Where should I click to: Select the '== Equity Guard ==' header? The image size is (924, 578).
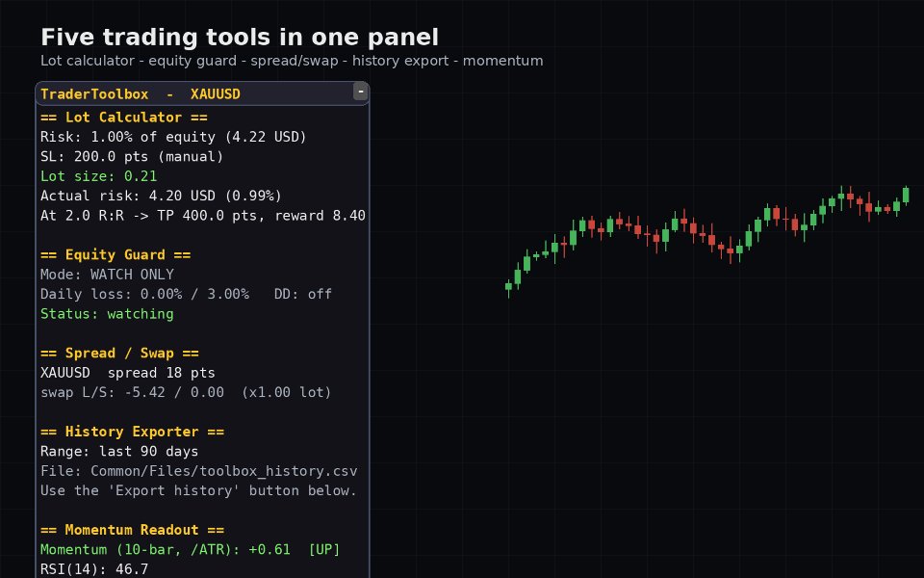click(115, 254)
